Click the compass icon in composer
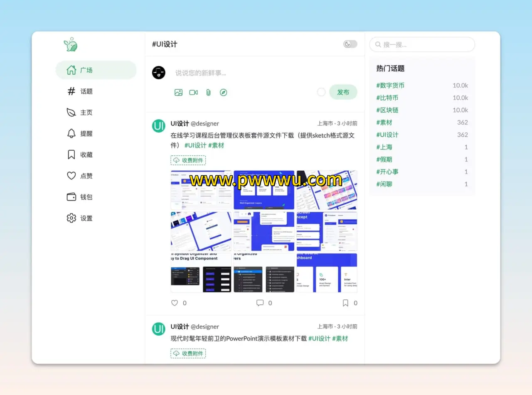Screen dimensions: 532x395 coord(223,93)
